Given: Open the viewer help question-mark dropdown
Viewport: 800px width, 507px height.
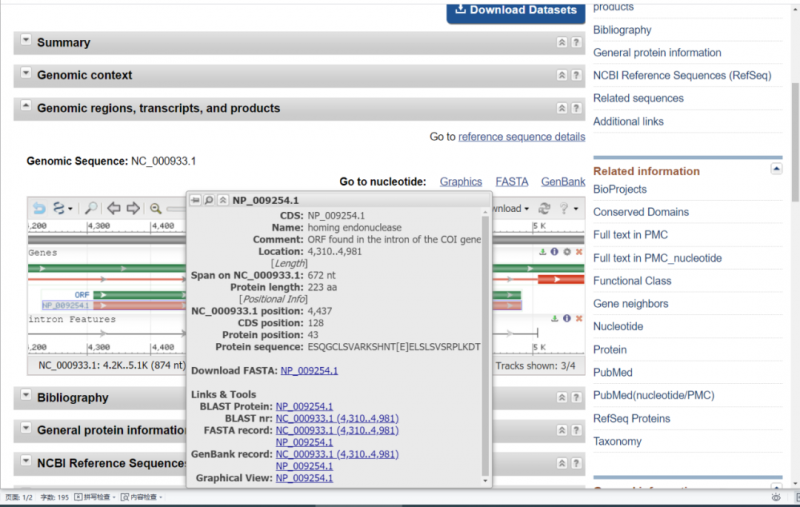Looking at the screenshot, I should (x=567, y=208).
